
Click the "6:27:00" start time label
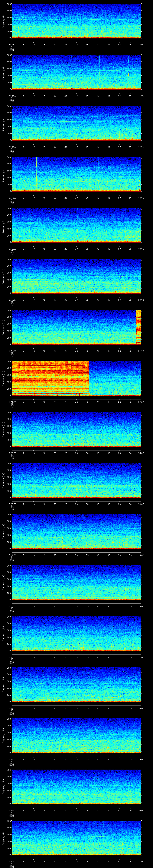pos(12,708)
